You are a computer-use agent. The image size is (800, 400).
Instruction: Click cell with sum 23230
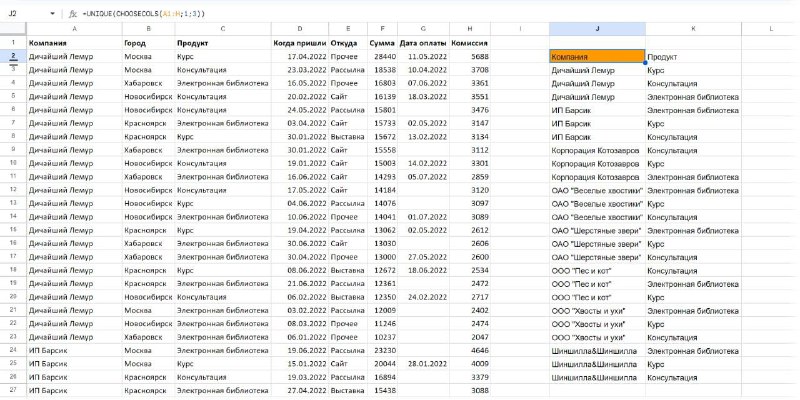[385, 351]
